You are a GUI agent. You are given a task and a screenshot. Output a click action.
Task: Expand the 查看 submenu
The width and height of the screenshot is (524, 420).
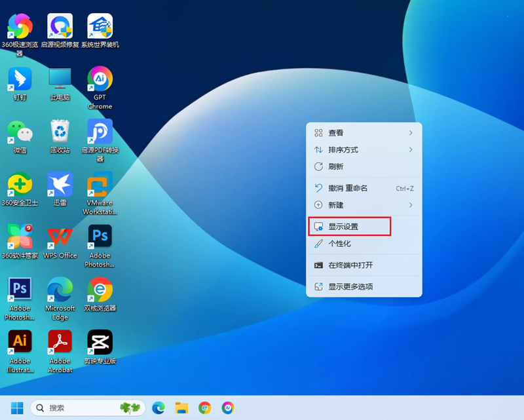click(x=364, y=133)
